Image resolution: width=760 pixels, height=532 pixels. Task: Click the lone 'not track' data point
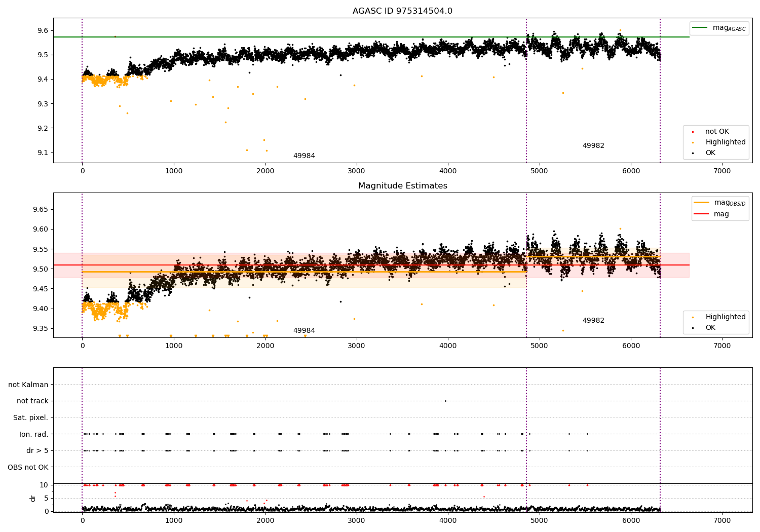pyautogui.click(x=445, y=401)
